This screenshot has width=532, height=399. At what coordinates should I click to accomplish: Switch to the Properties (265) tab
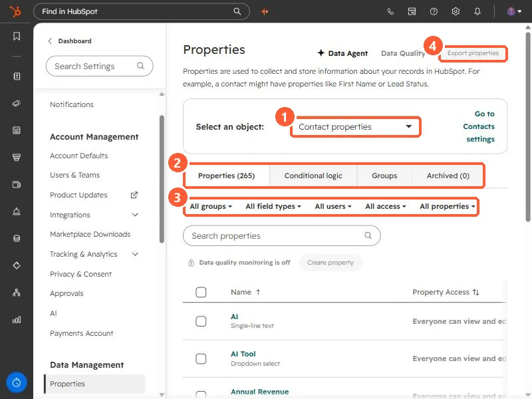pyautogui.click(x=226, y=176)
